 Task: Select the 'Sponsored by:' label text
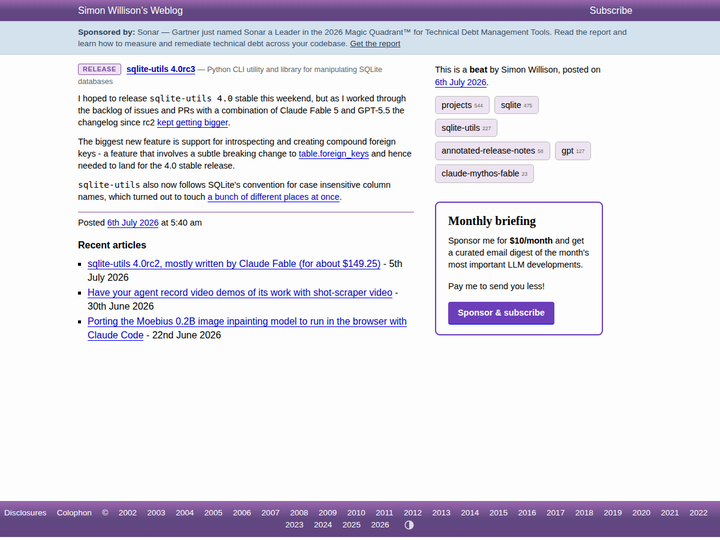pos(107,32)
